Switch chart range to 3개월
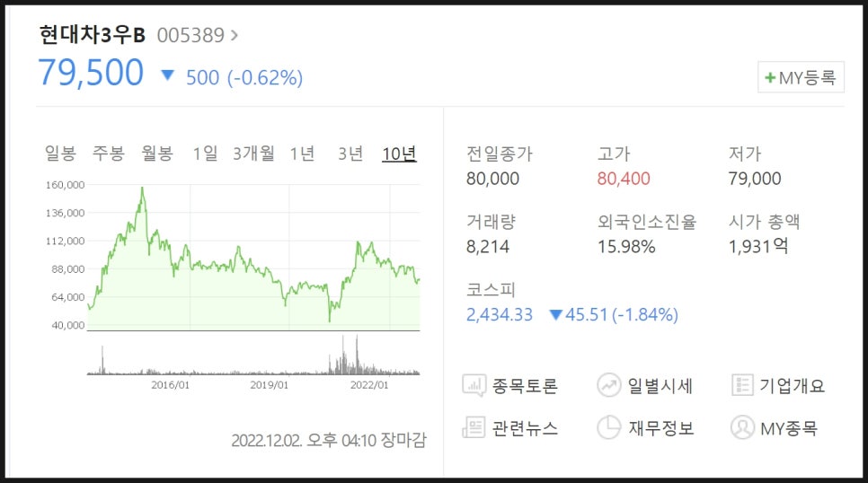Image resolution: width=868 pixels, height=483 pixels. tap(253, 154)
